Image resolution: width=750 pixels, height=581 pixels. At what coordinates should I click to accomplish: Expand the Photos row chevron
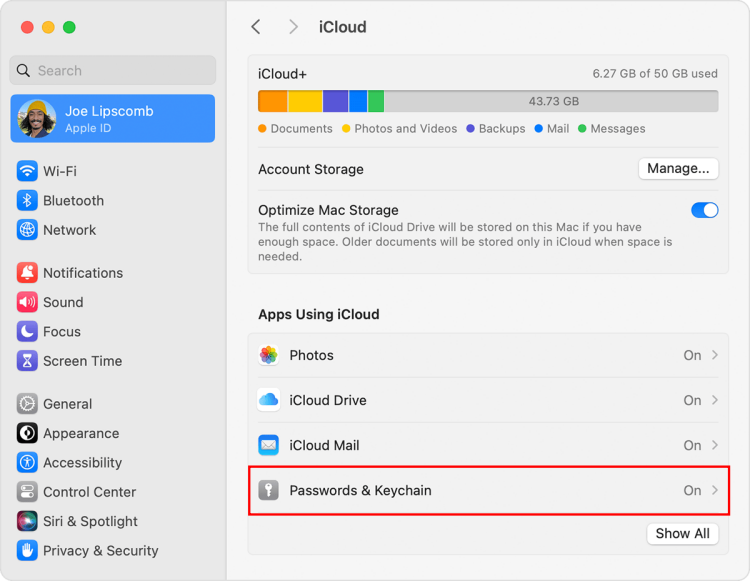pyautogui.click(x=714, y=355)
